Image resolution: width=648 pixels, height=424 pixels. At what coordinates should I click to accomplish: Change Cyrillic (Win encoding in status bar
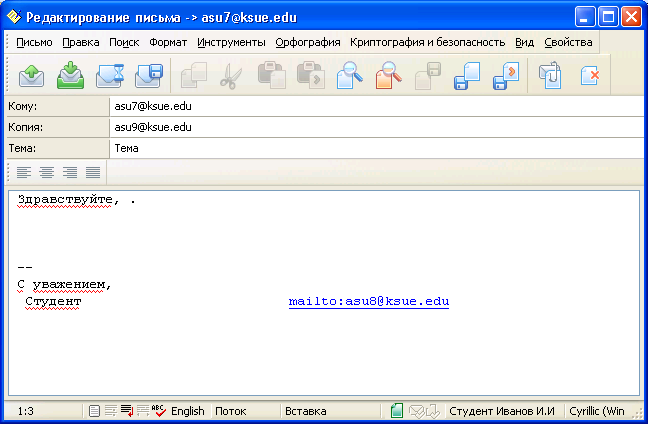pos(597,411)
